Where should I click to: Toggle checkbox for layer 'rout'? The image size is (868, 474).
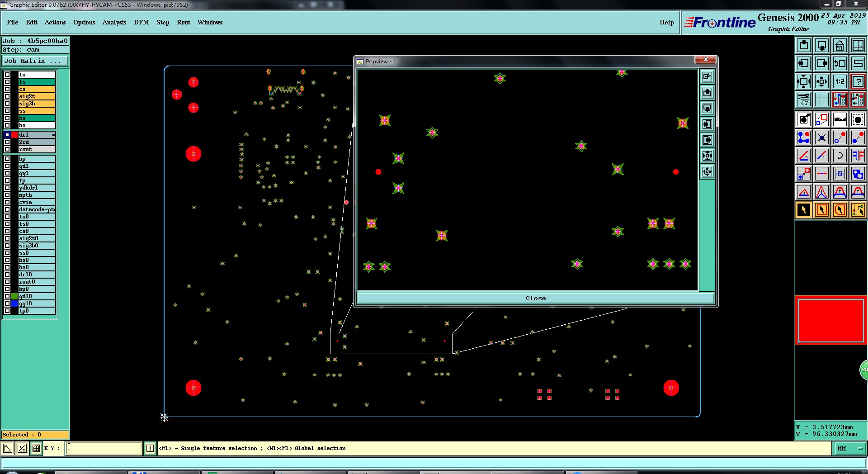coord(7,149)
